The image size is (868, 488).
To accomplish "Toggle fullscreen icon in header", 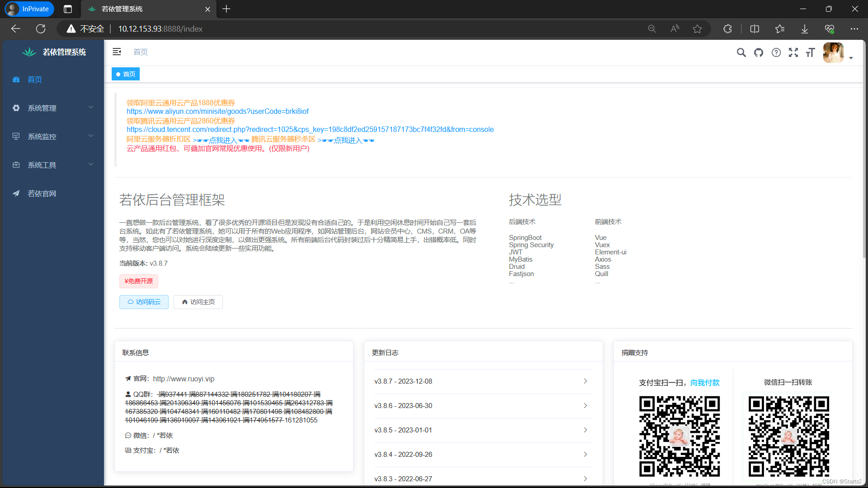I will click(x=793, y=52).
